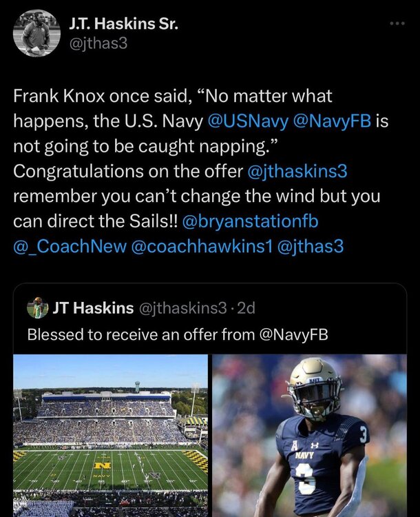This screenshot has height=517, width=420.
Task: Open the @NavyFB mention in main tweet
Action: 332,121
